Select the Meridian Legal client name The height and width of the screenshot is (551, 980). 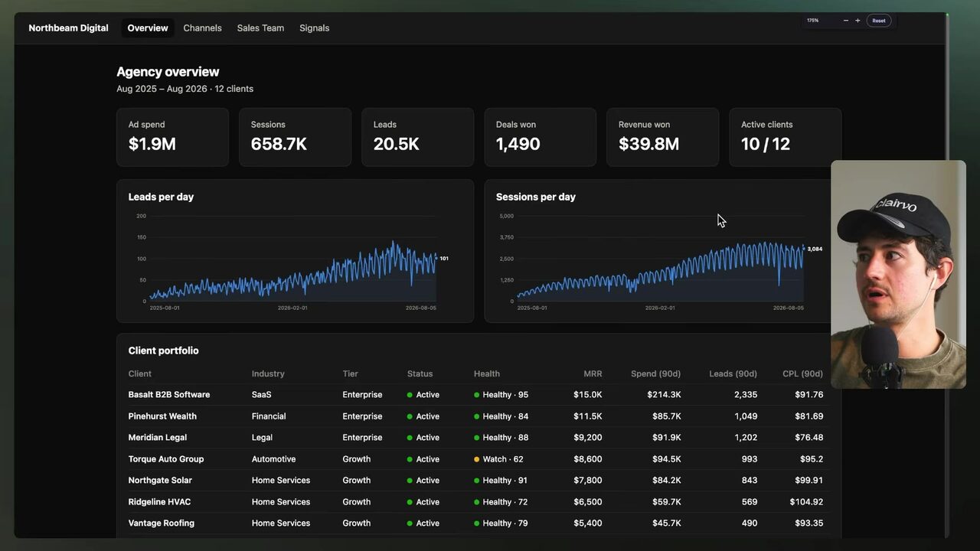pos(158,438)
